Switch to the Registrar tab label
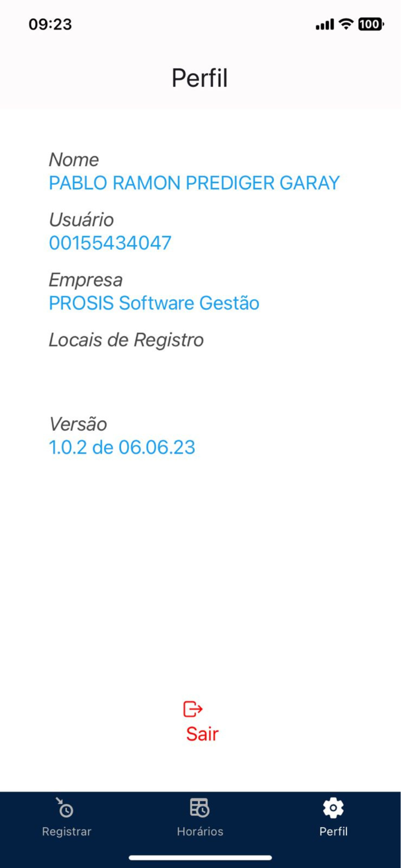This screenshot has height=868, width=401. point(66,831)
